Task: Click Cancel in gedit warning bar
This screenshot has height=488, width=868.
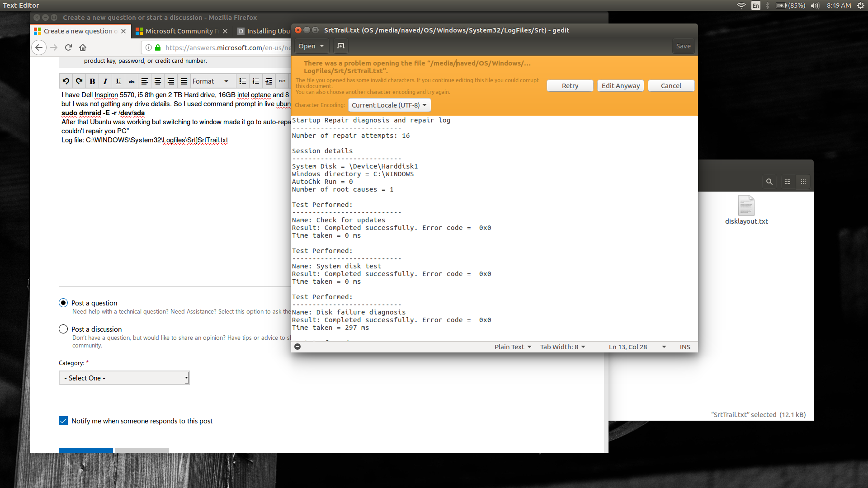Action: [671, 85]
